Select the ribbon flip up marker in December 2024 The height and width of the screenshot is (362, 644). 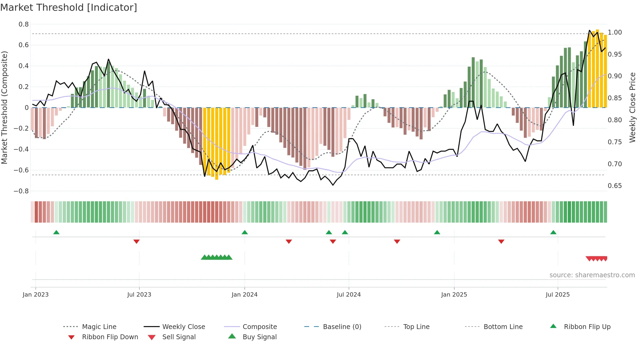(x=437, y=232)
